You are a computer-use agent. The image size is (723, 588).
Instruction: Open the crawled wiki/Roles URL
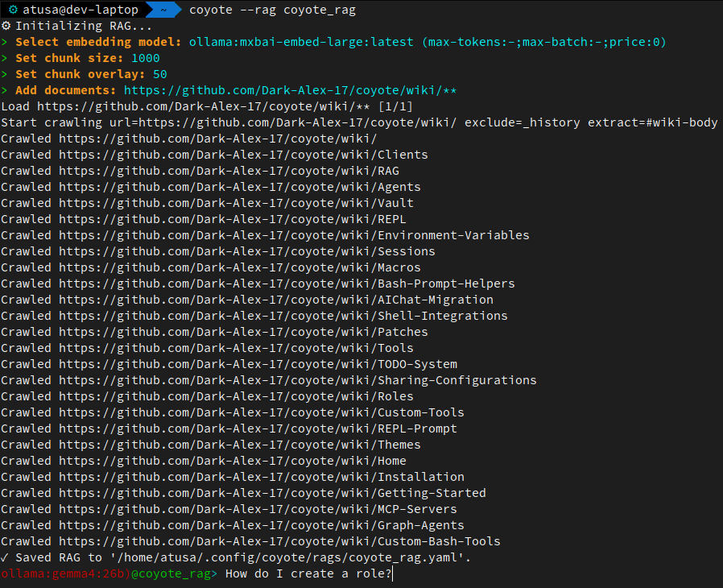(236, 396)
